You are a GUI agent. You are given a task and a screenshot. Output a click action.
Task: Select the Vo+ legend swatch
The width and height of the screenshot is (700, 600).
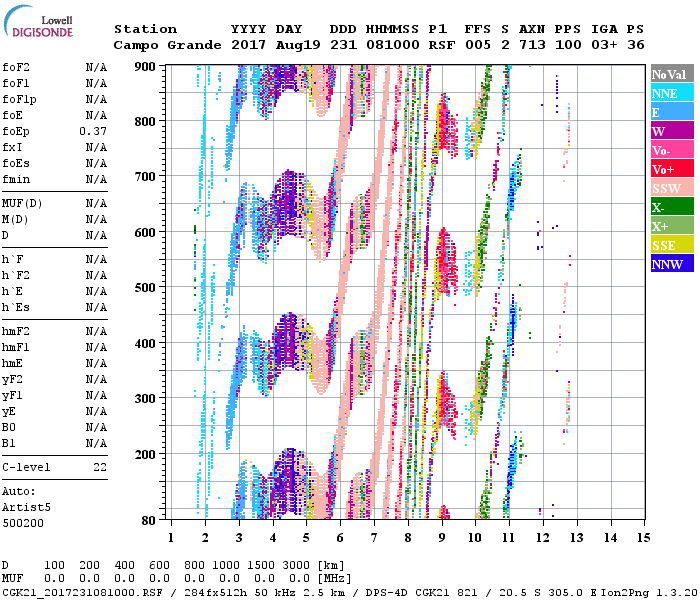tap(672, 169)
